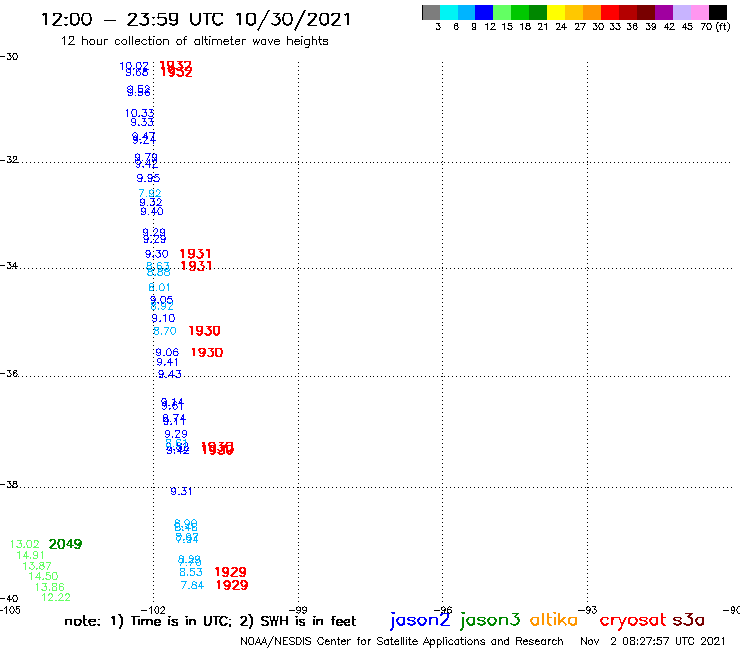Screen dimensions: 740x650
Task: Click the latitude axis label '-32'
Action: click(9, 160)
